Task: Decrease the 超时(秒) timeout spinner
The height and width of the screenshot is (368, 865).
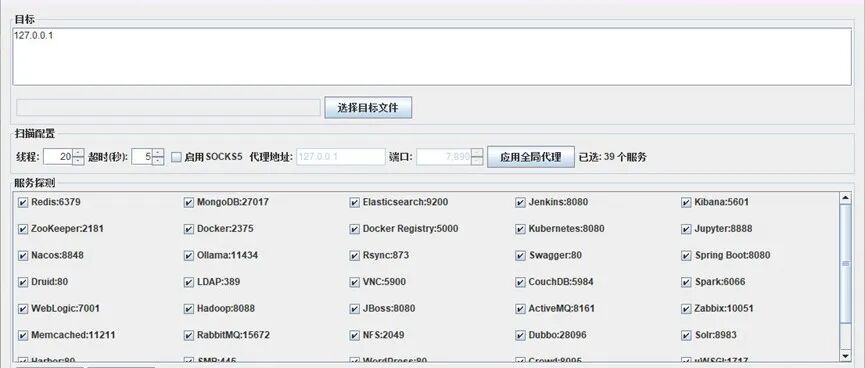Action: point(158,161)
